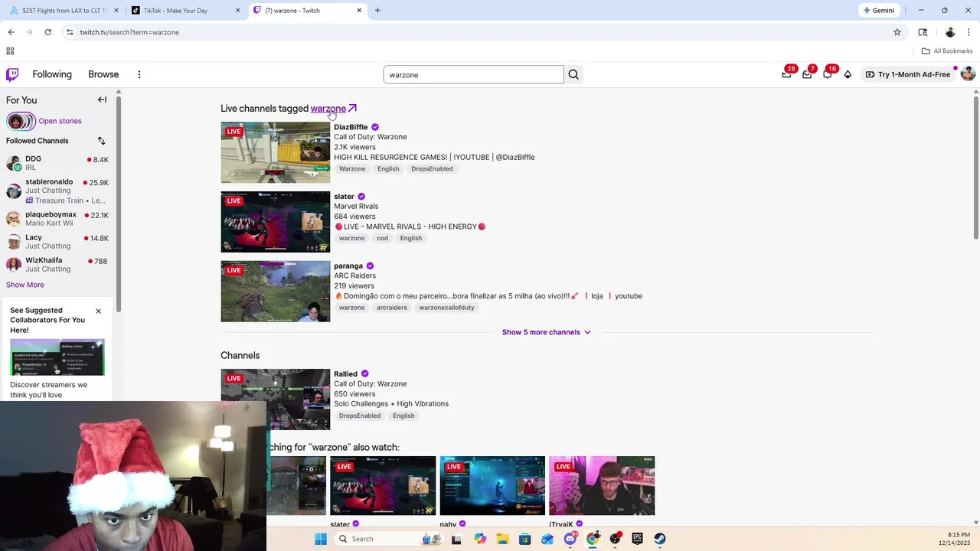Click the cod tag under slater
The width and height of the screenshot is (980, 551).
click(382, 238)
